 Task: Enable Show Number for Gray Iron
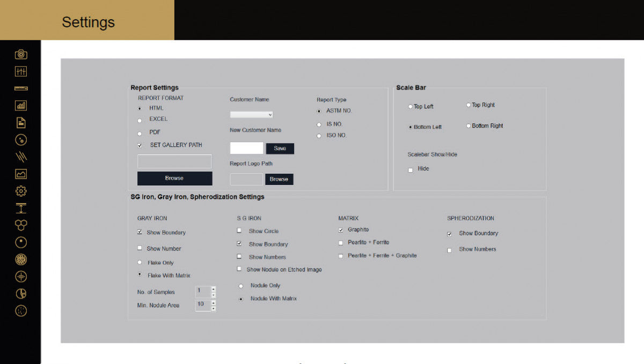pos(140,248)
